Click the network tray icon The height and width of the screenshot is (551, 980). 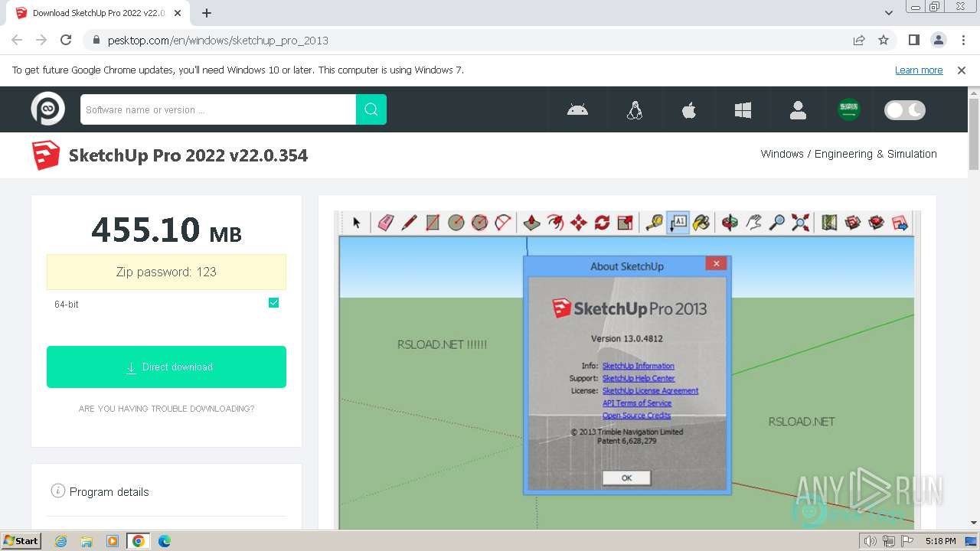coord(889,541)
